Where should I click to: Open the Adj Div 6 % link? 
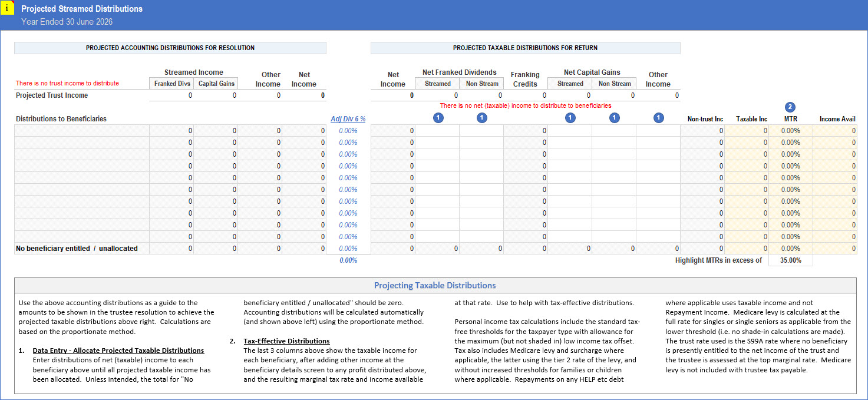pos(348,119)
